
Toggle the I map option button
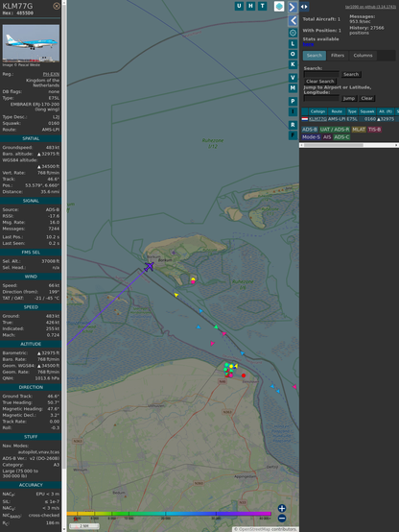[x=293, y=111]
